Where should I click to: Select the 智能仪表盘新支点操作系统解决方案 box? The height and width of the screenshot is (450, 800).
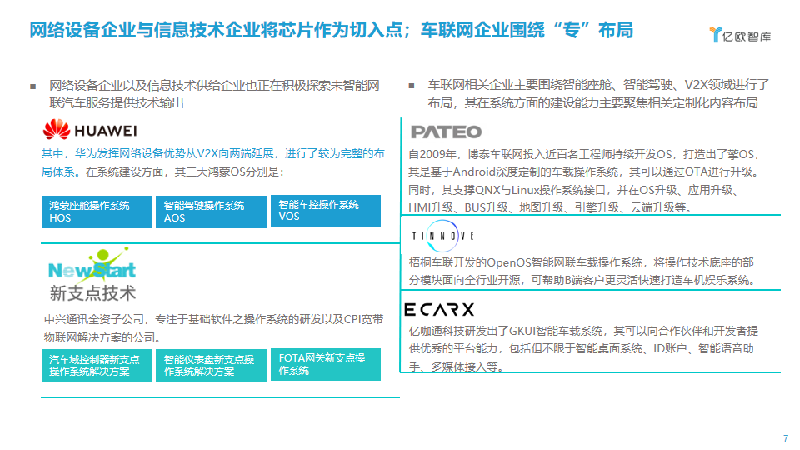211,365
